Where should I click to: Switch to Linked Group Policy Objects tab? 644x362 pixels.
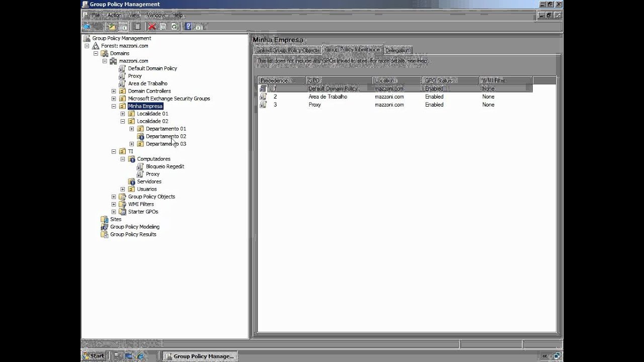(287, 50)
